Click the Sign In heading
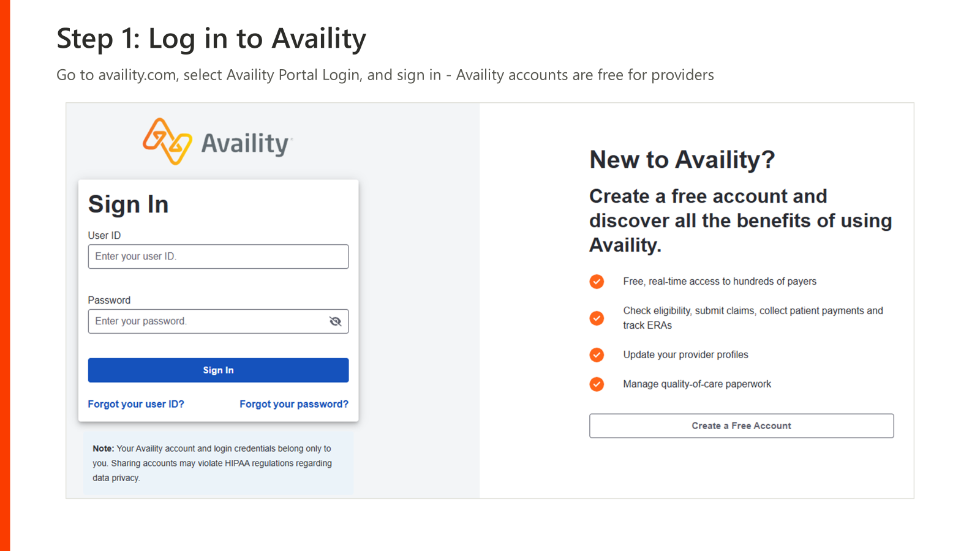Screen dimensions: 980x551 128,204
